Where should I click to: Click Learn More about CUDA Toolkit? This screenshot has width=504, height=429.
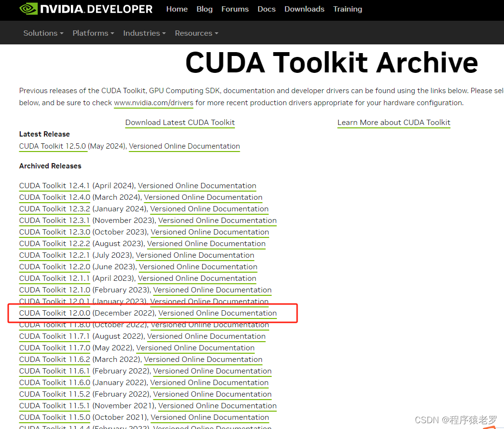(x=394, y=123)
